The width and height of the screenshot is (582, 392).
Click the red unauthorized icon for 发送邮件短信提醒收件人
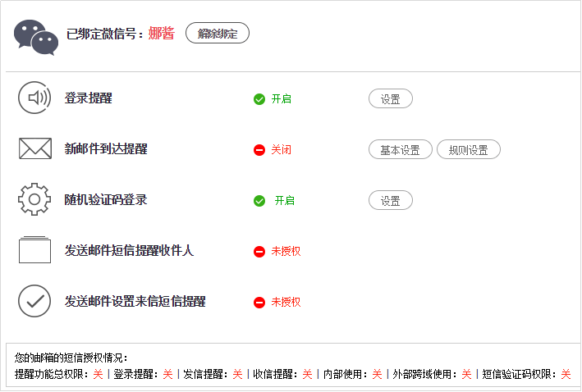tap(259, 252)
